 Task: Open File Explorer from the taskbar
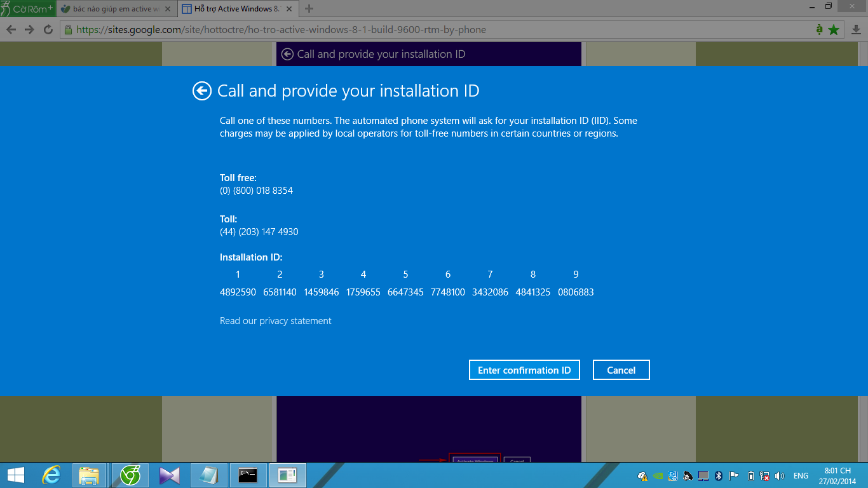[89, 475]
